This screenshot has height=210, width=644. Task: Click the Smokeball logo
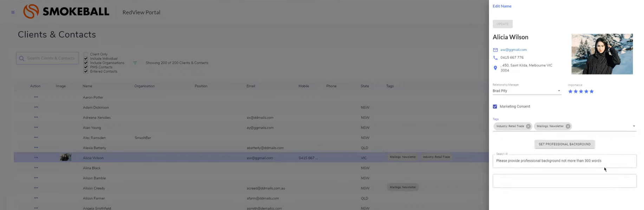tap(66, 12)
